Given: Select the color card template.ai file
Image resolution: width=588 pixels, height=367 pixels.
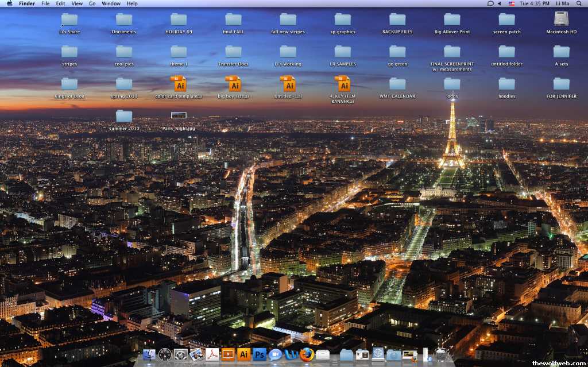Looking at the screenshot, I should [x=179, y=84].
